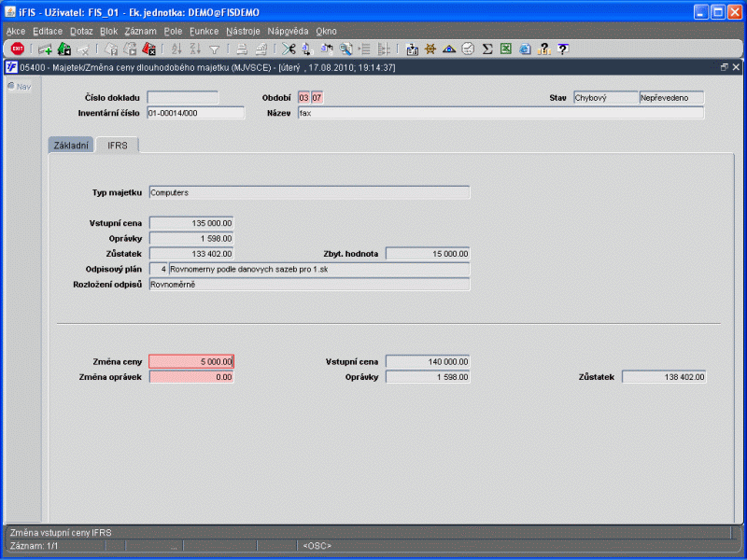Click the execute query icon

pos(130,49)
